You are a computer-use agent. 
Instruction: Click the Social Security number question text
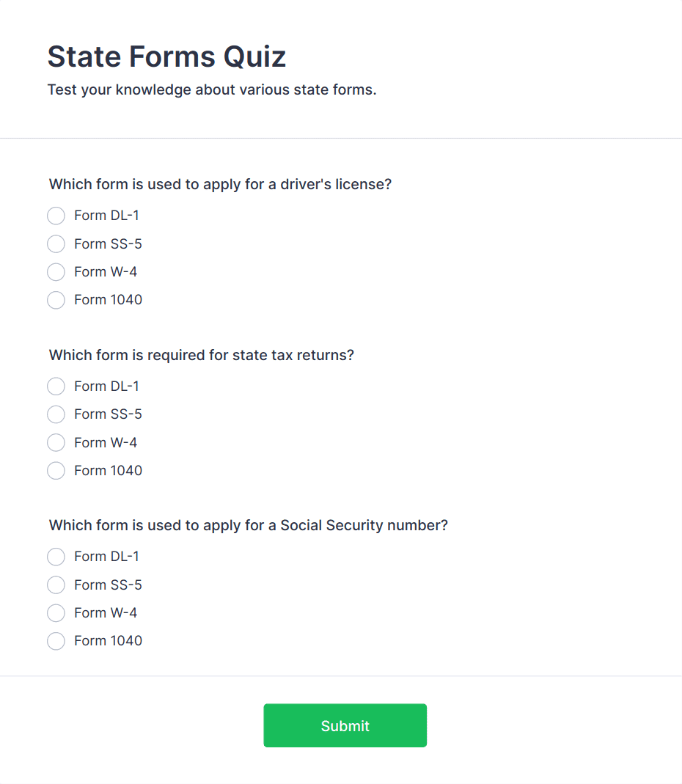[248, 525]
